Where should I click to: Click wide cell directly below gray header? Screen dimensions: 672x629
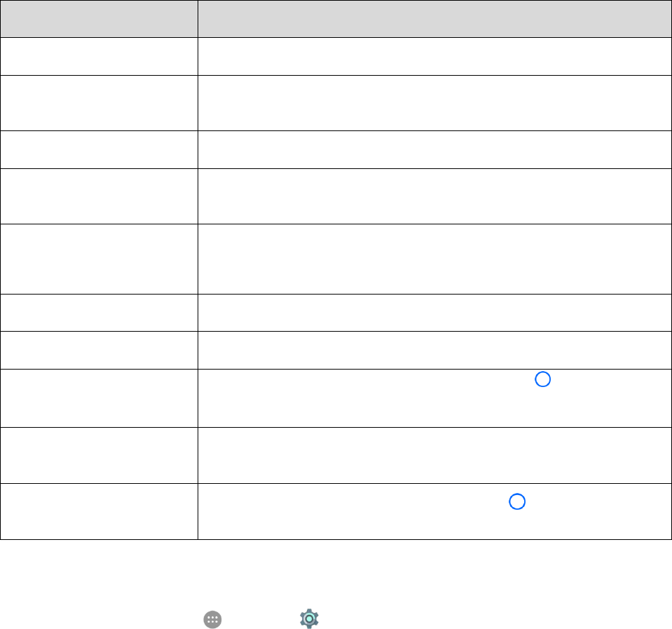(x=434, y=56)
